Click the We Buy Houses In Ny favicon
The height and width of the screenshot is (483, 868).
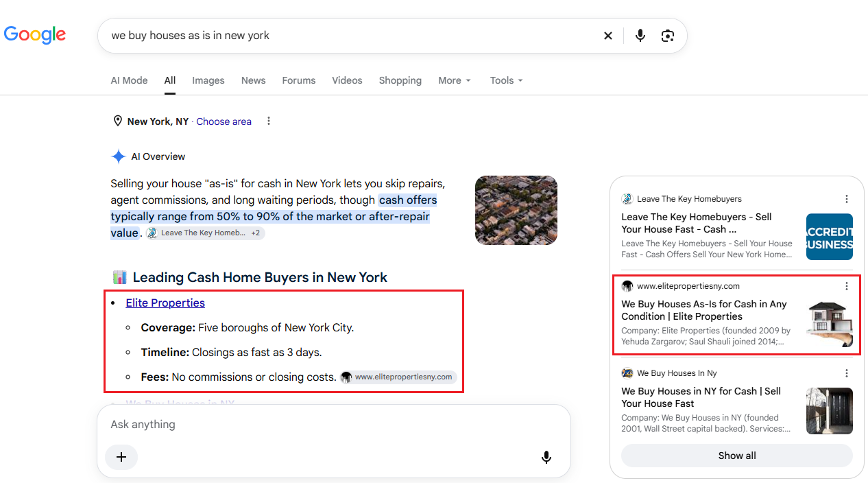(627, 373)
